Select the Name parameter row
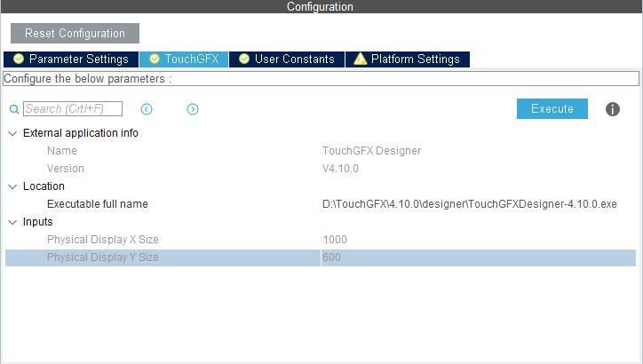 [321, 151]
